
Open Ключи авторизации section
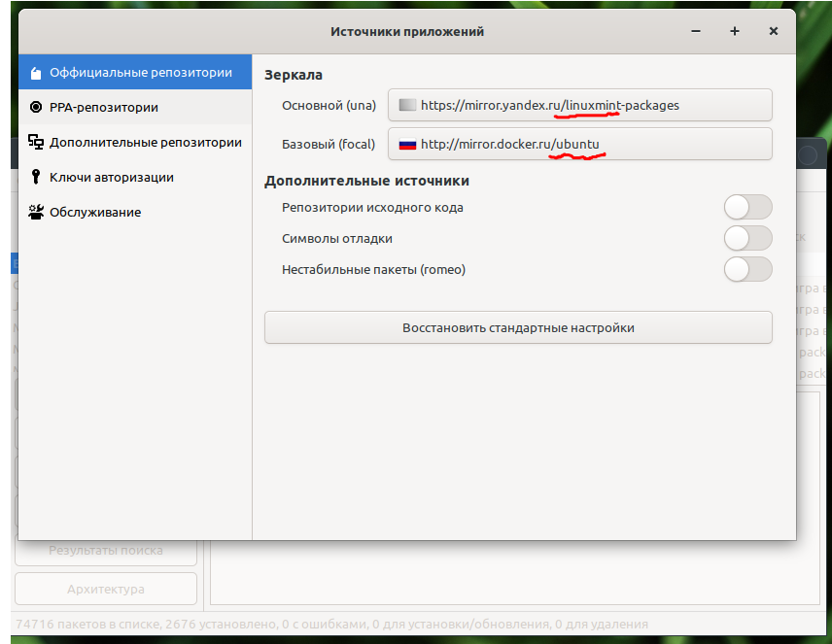(135, 177)
